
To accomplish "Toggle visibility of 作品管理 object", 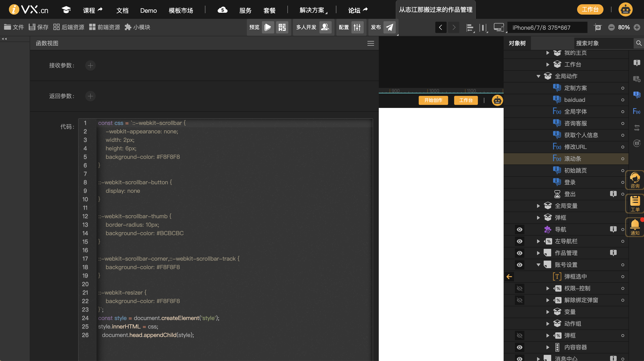I will (519, 253).
